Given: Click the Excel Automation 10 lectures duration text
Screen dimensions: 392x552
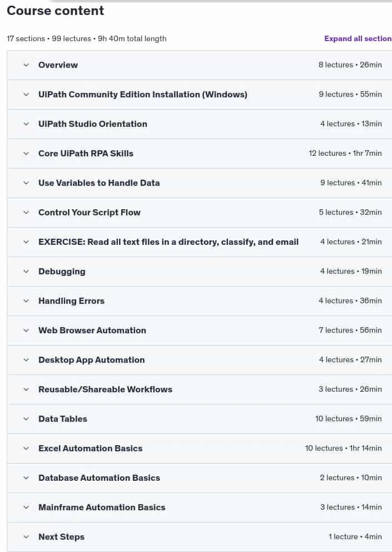Looking at the screenshot, I should click(x=343, y=448).
